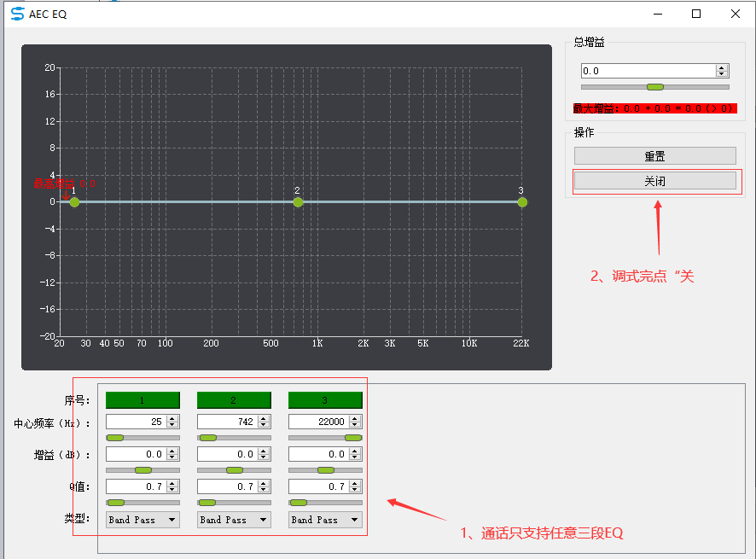Click band 1 gain spinner arrows
Image resolution: width=756 pixels, height=559 pixels.
(x=172, y=454)
